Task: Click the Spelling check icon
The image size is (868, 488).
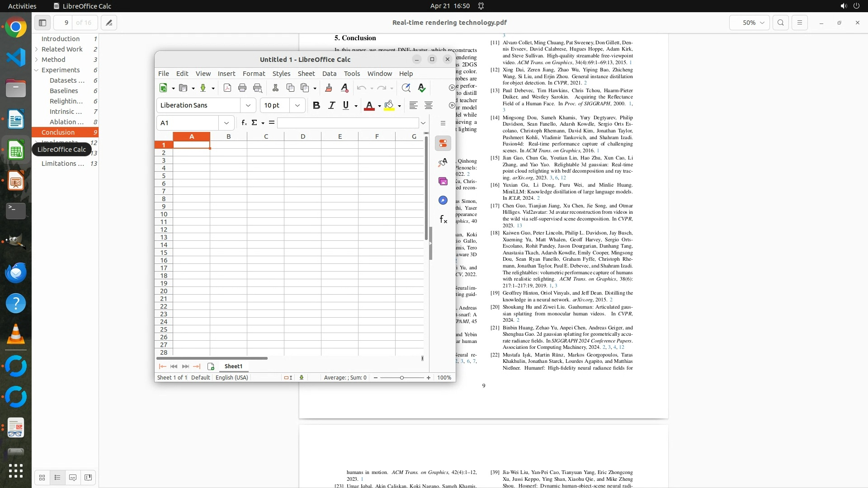Action: tap(422, 88)
